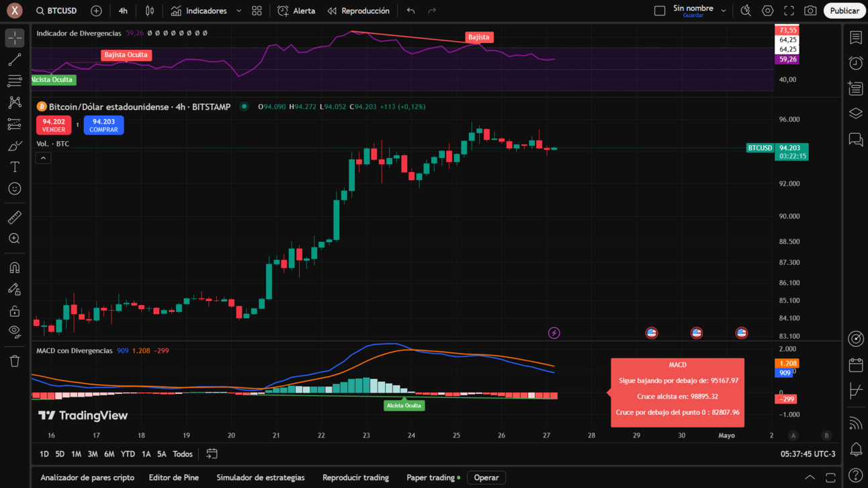This screenshot has height=488, width=868.
Task: Open the alerts clock panel in right sidebar
Action: (x=856, y=63)
